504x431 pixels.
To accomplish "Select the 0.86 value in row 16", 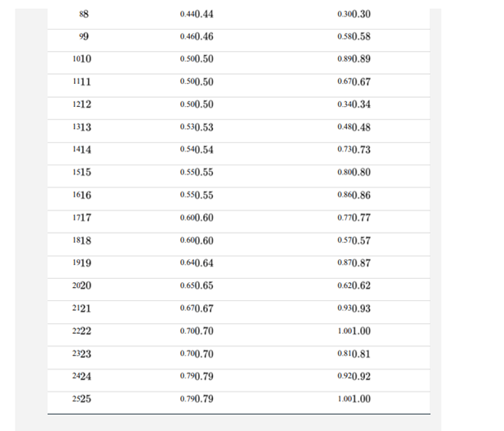I will click(x=354, y=195).
